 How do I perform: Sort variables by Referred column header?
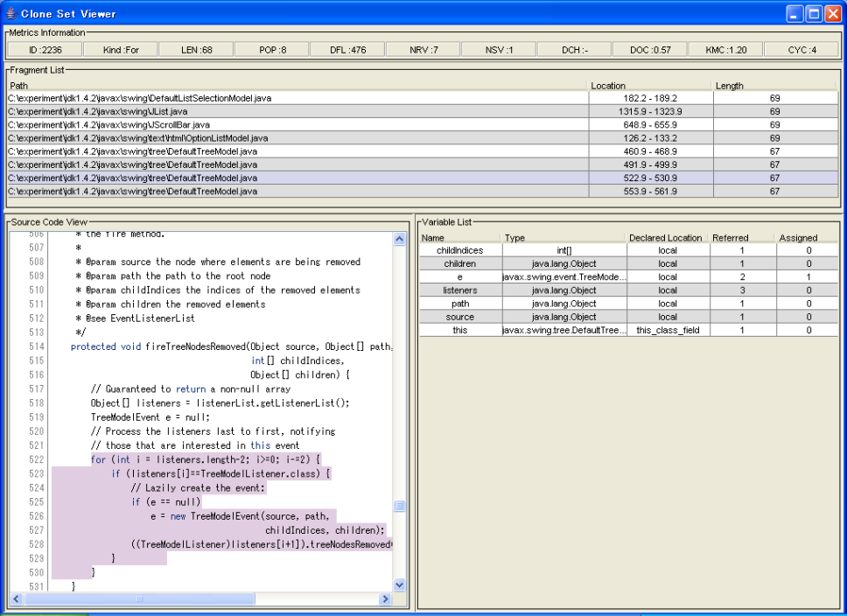point(741,237)
